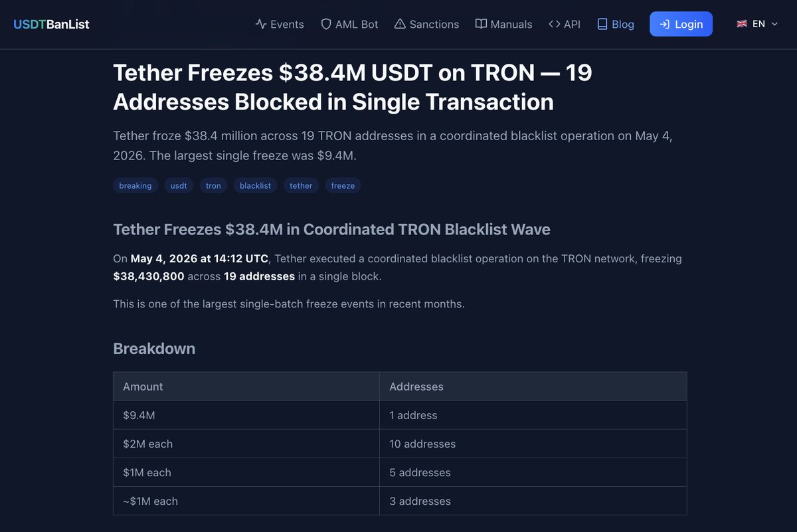The width and height of the screenshot is (797, 532).
Task: Open the Manuals menu item
Action: [504, 24]
